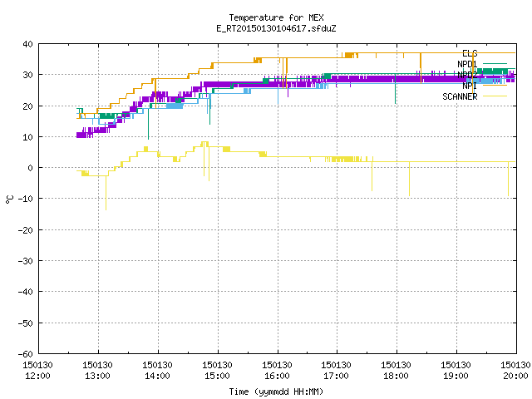Click the 'Time (yymmdd HH:MM)' axis label
The width and height of the screenshot is (532, 399).
click(276, 392)
